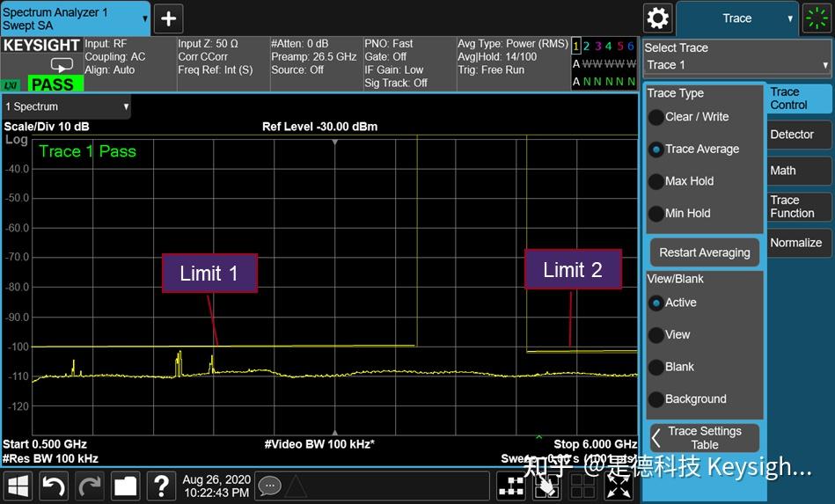Switch to the Normalize tab
This screenshot has width=835, height=504.
pyautogui.click(x=799, y=244)
